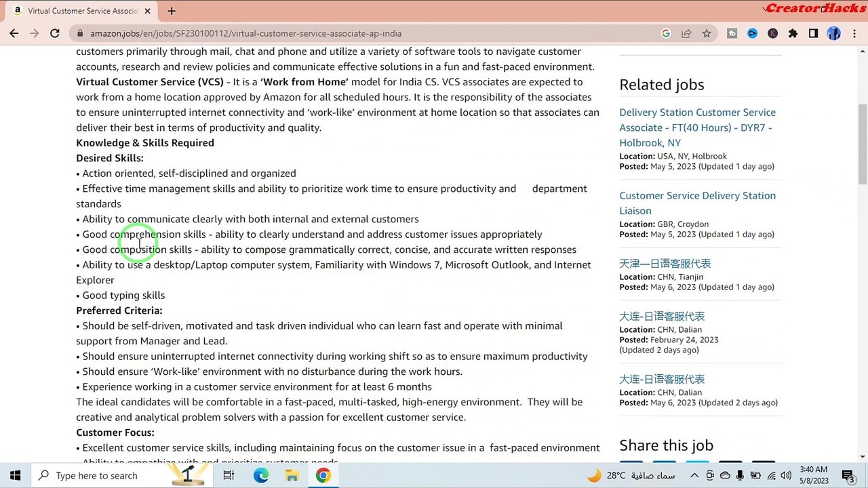
Task: Open File Explorer from the taskbar
Action: pyautogui.click(x=292, y=475)
